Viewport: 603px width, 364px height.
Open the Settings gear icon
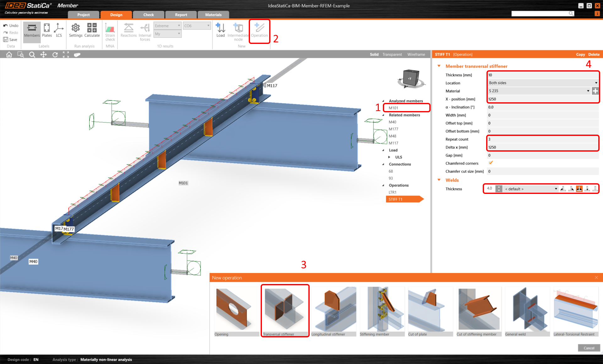[x=75, y=28]
